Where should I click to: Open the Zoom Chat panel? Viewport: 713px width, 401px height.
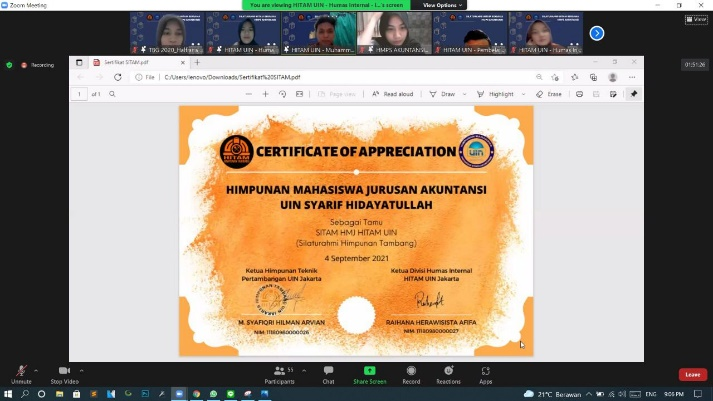[x=328, y=375]
